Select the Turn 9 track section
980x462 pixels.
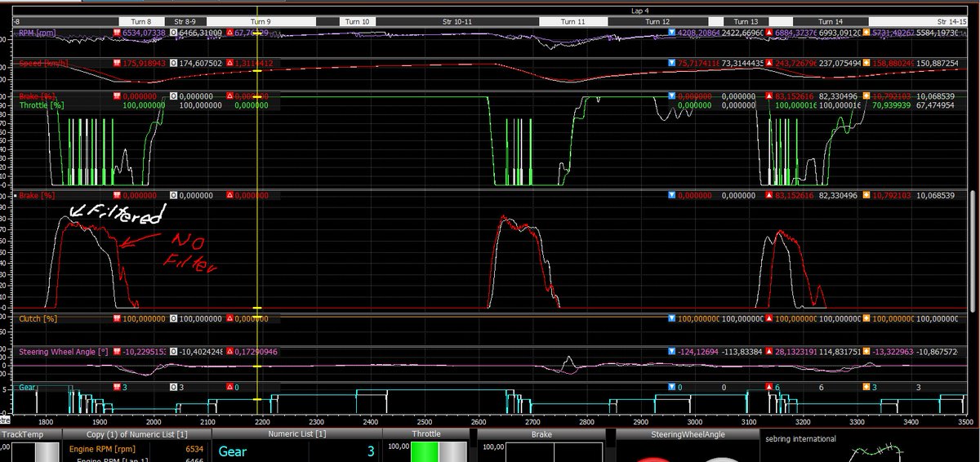click(x=261, y=22)
